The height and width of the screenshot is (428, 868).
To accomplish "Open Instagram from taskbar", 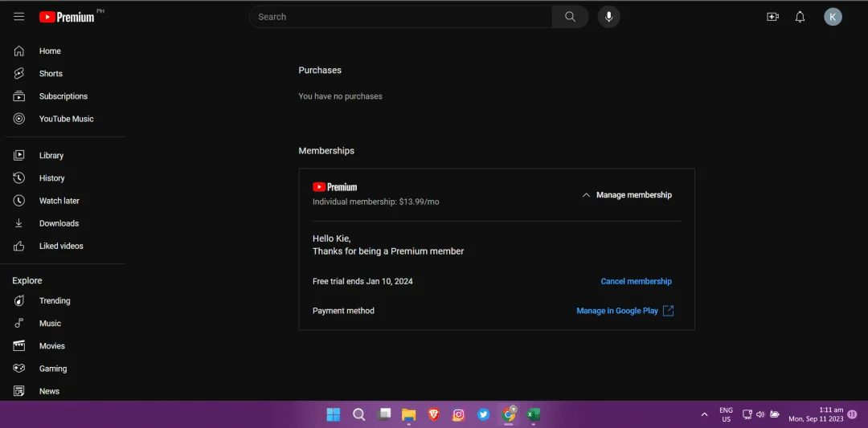I will (x=458, y=414).
